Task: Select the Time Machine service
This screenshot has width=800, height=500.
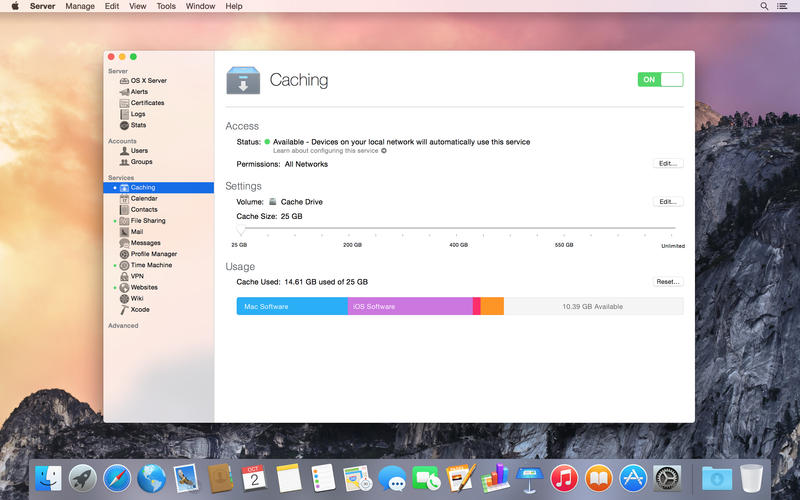Action: point(151,265)
